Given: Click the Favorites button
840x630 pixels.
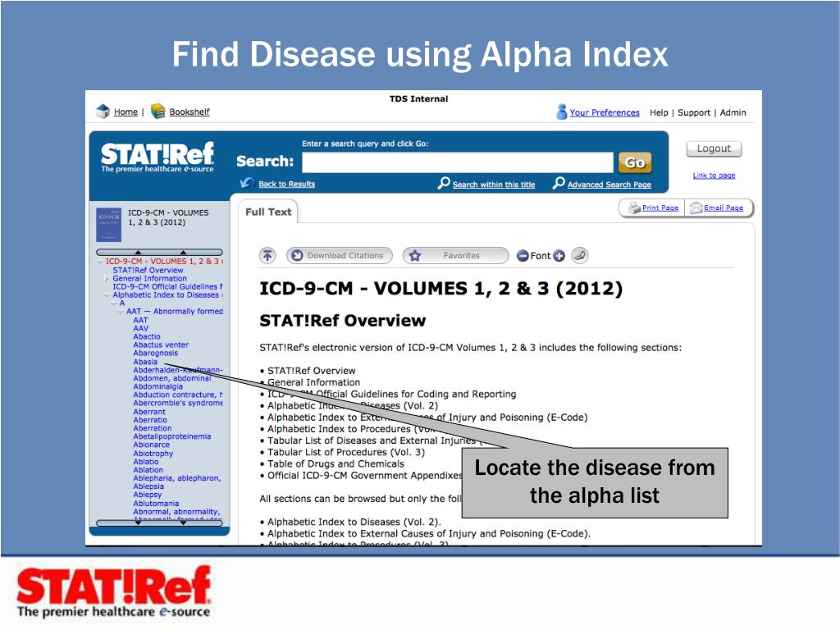Looking at the screenshot, I should pos(455,256).
